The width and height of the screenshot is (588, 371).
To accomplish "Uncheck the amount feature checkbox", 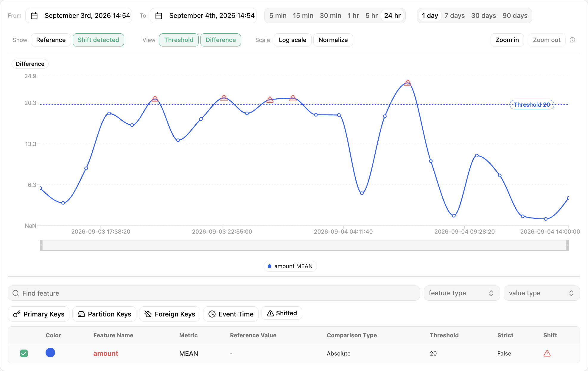I will point(24,353).
